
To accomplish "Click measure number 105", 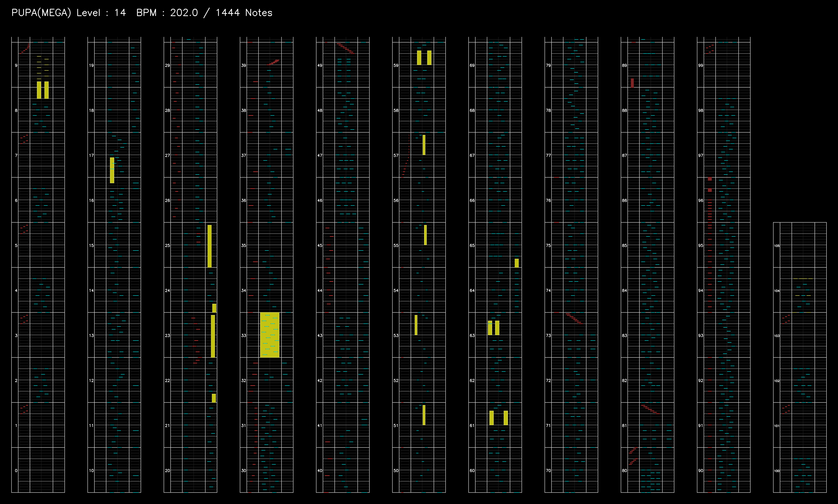I will [x=777, y=246].
